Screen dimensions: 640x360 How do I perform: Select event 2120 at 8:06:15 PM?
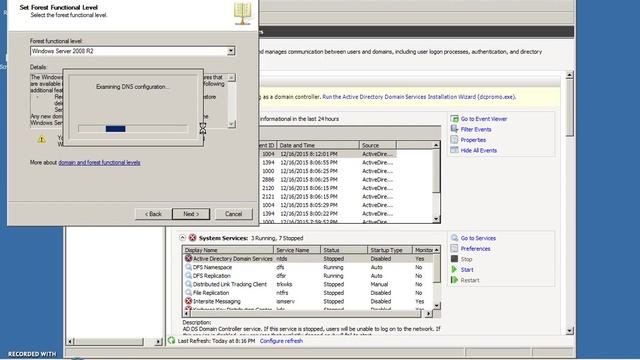(327, 188)
